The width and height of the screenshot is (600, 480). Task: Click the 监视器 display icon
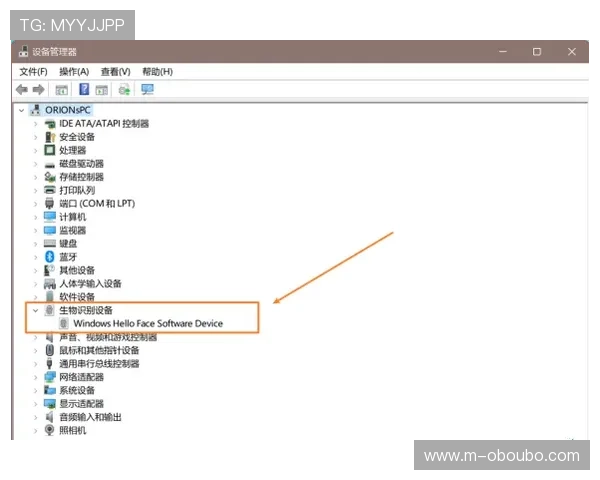pyautogui.click(x=50, y=230)
